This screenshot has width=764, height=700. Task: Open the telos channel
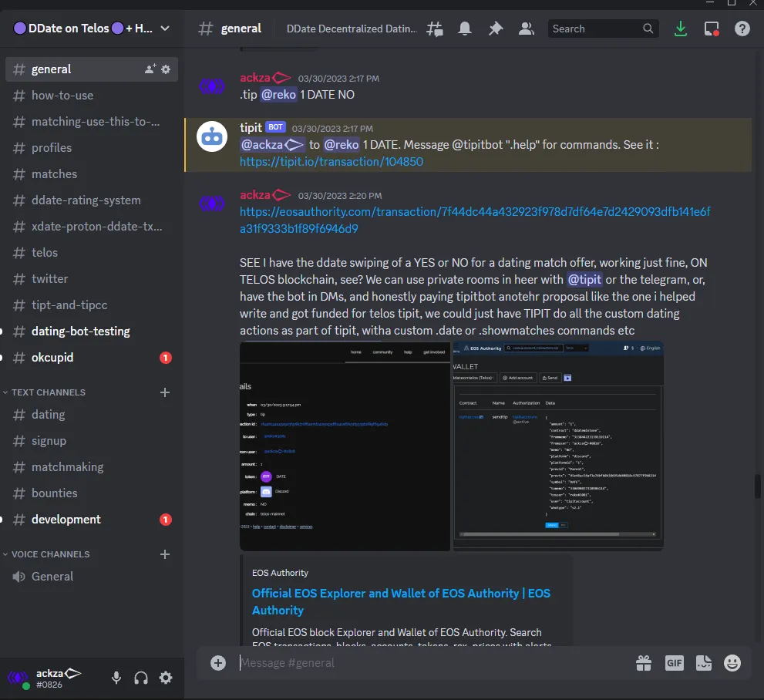click(x=92, y=252)
